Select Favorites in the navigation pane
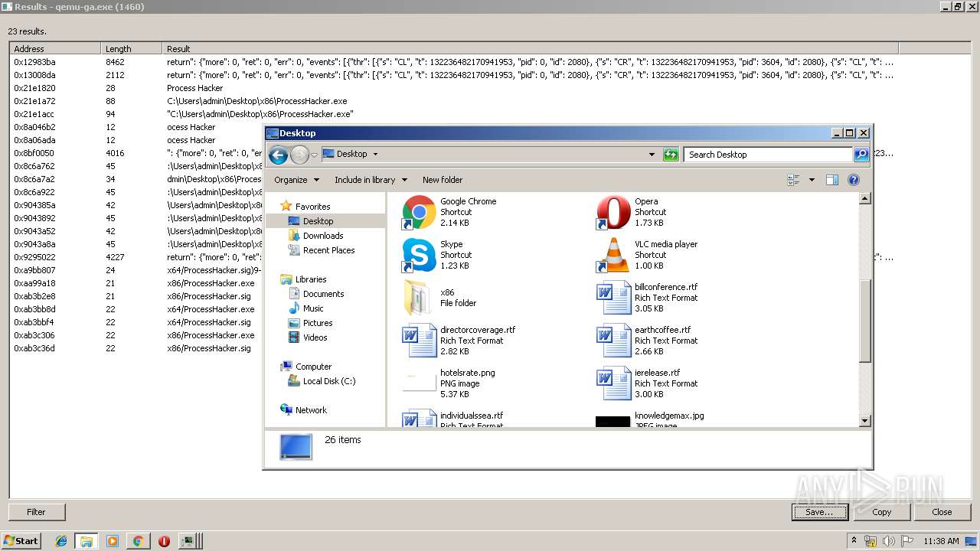Image resolution: width=980 pixels, height=551 pixels. tap(312, 206)
